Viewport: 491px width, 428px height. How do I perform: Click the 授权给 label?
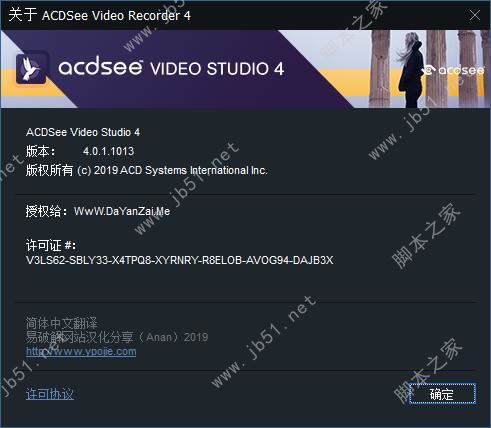(x=47, y=211)
